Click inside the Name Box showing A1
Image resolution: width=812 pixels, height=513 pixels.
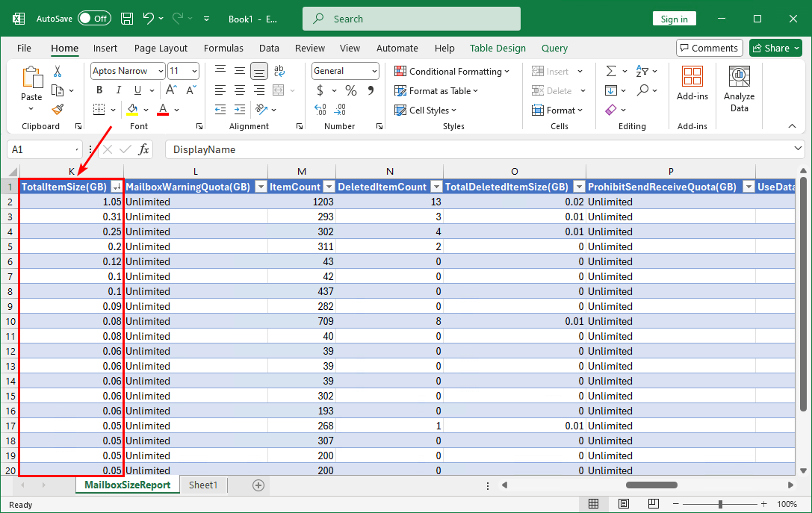click(37, 149)
